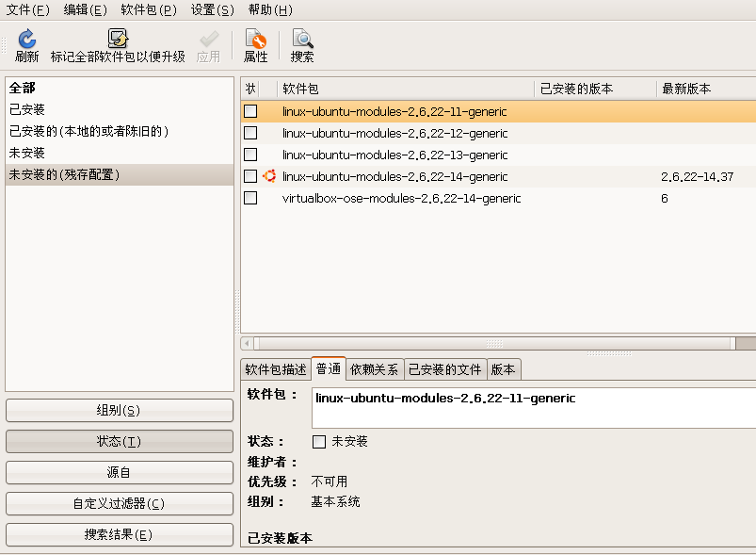Select the 已安装 filter
Screen dimensions: 756x555
(119, 109)
